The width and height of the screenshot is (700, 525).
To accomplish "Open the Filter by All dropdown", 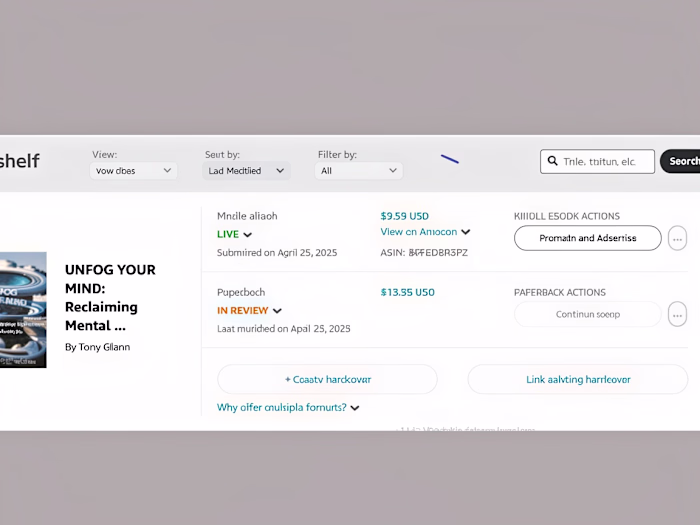I will point(359,171).
